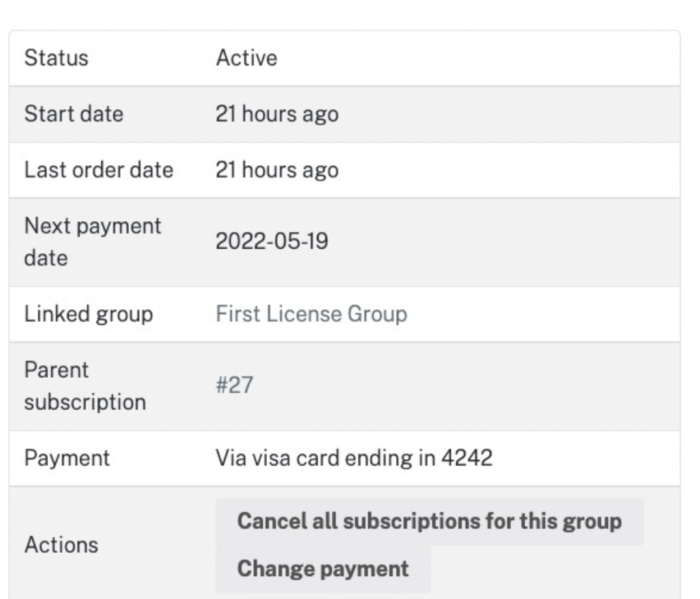The height and width of the screenshot is (599, 700).
Task: Select the Start date label
Action: (x=74, y=114)
